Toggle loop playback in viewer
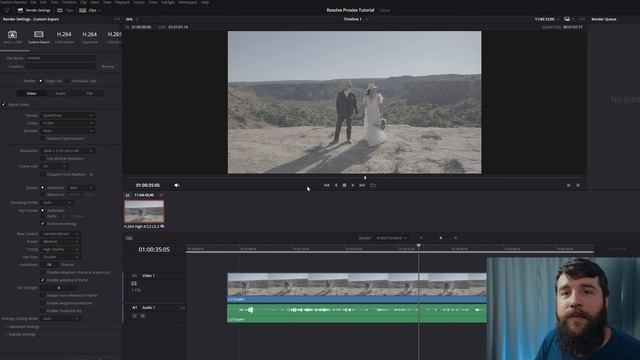This screenshot has width=640, height=360. pos(373,185)
